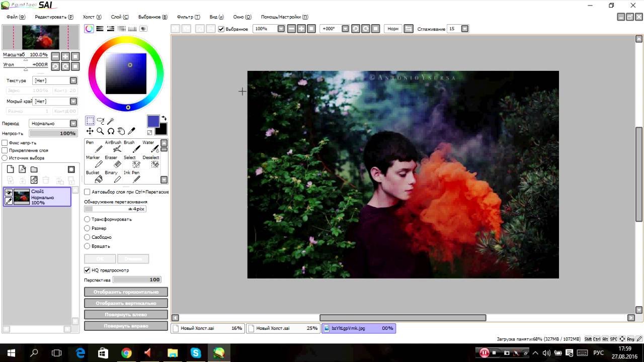Select Источник выбора radio option
Screen dimensions: 644x362
(x=5, y=158)
